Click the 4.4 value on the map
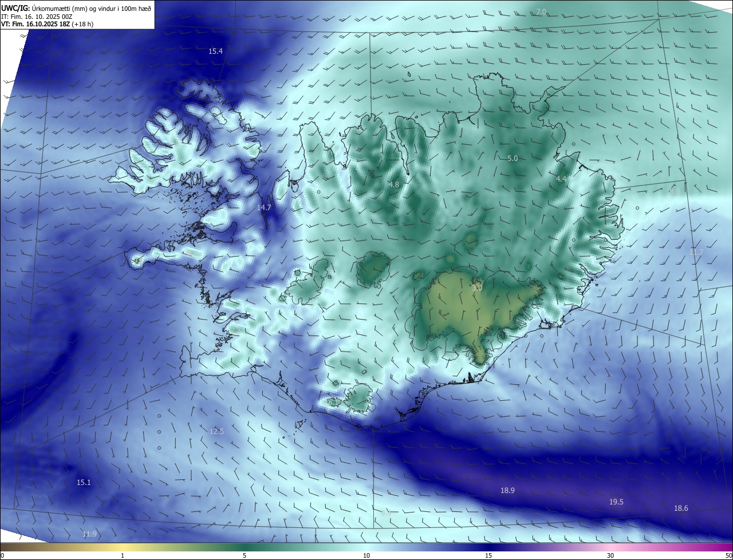This screenshot has width=733, height=560. coord(561,179)
